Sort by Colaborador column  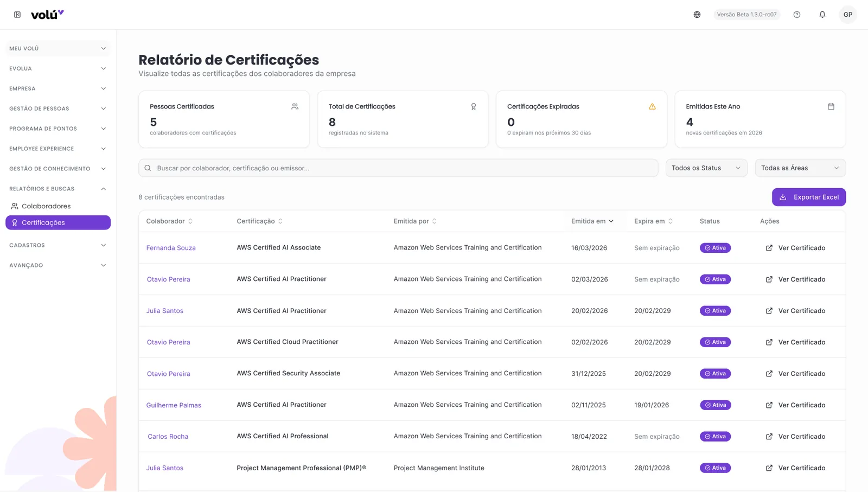169,221
